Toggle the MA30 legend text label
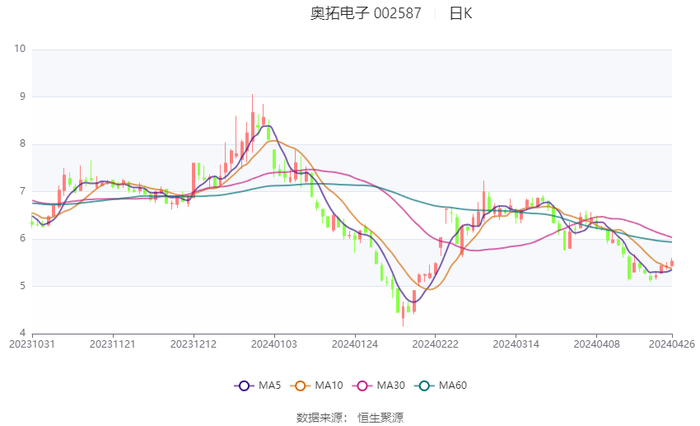 click(390, 385)
